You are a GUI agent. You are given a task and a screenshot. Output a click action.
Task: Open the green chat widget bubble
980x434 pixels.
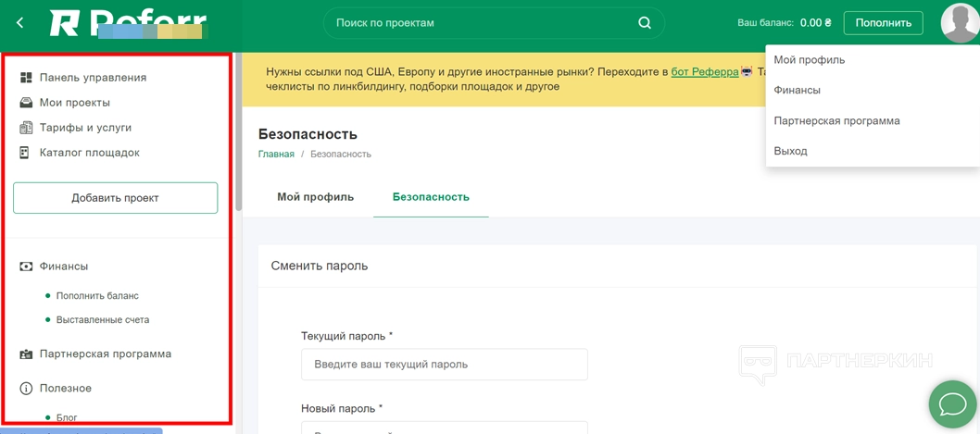click(x=952, y=404)
